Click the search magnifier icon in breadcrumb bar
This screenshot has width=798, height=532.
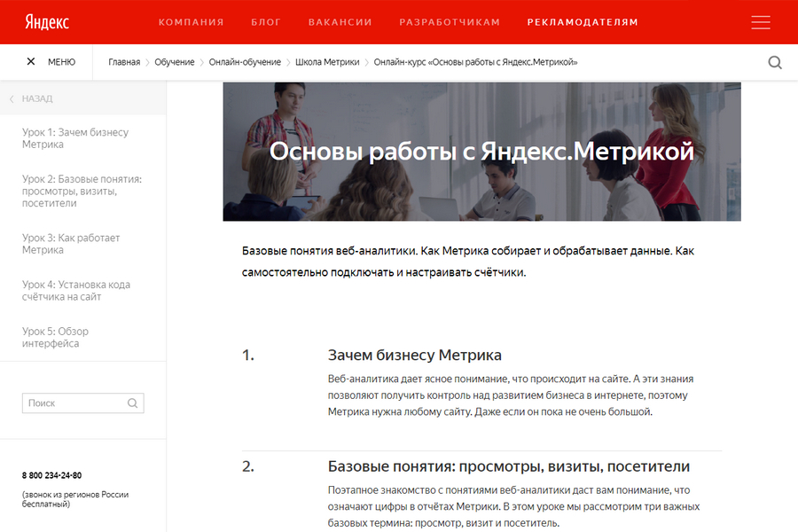click(x=774, y=62)
